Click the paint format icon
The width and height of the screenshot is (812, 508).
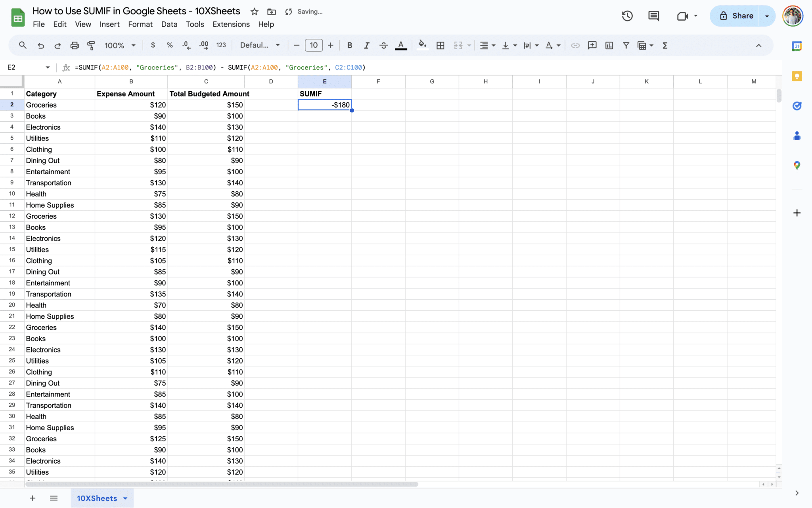tap(91, 45)
